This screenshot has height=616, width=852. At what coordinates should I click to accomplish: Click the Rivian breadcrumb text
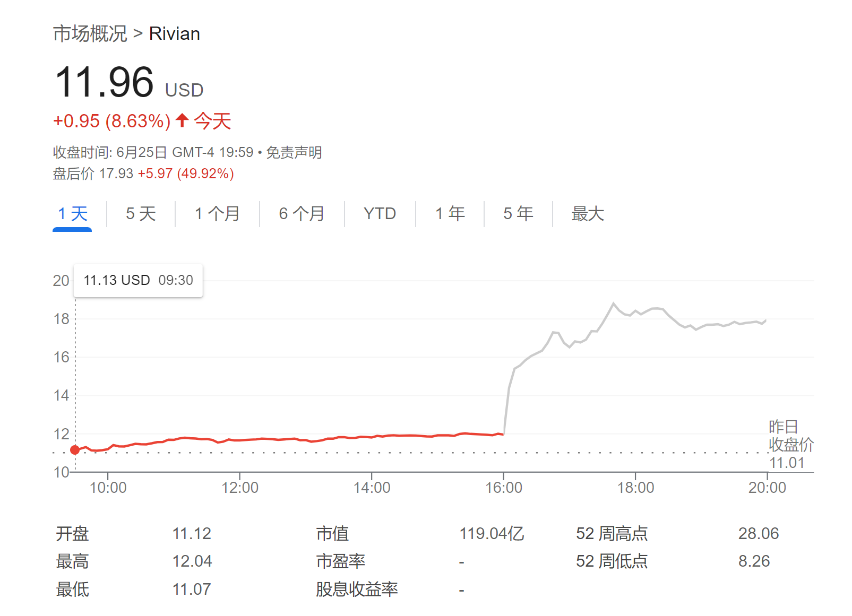tap(174, 33)
